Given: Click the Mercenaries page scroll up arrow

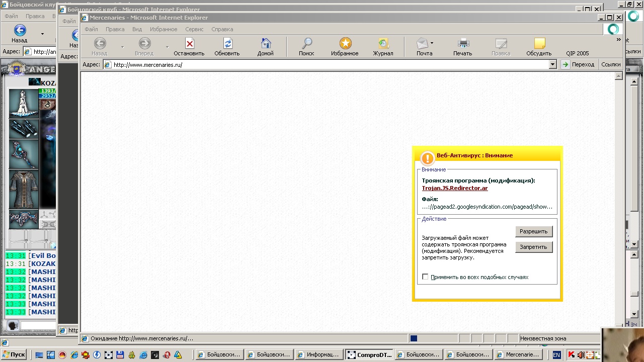Looking at the screenshot, I should 619,76.
